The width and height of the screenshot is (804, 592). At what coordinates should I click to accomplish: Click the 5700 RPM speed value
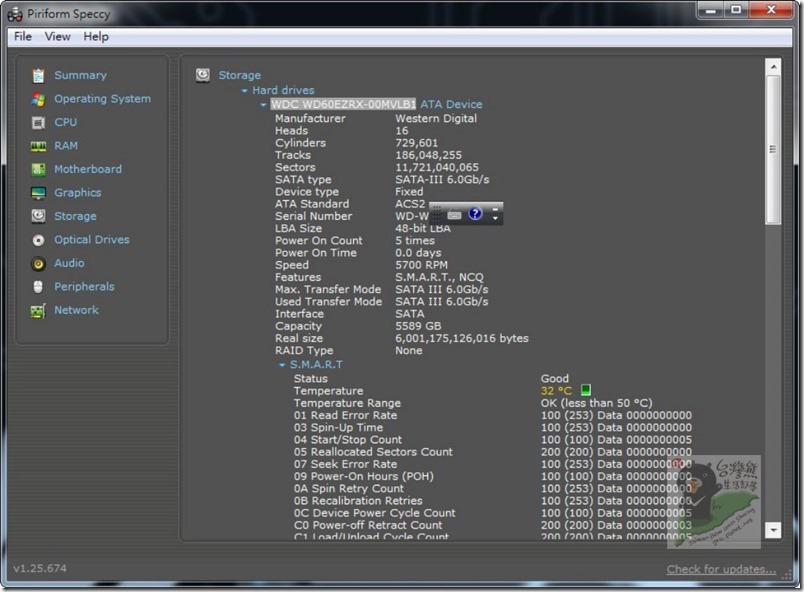[421, 265]
